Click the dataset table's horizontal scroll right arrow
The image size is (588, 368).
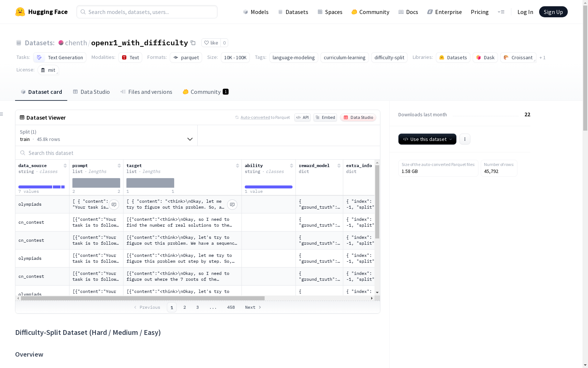coord(372,298)
